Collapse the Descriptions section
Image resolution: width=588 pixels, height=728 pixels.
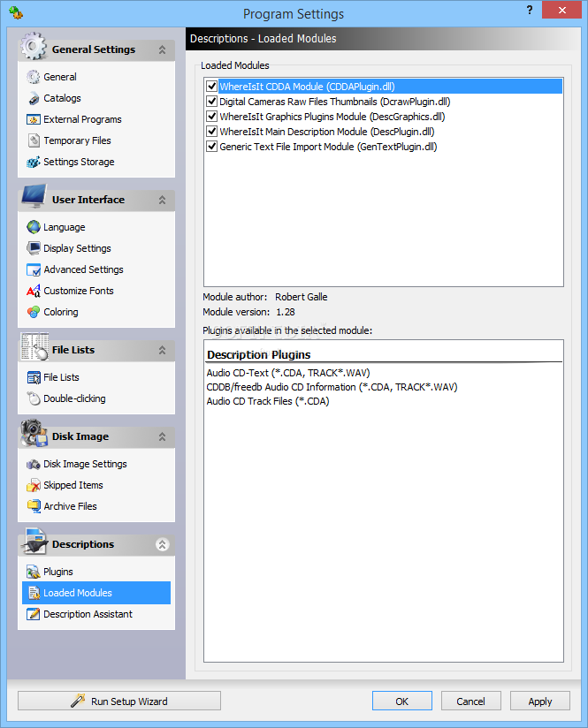click(x=162, y=544)
